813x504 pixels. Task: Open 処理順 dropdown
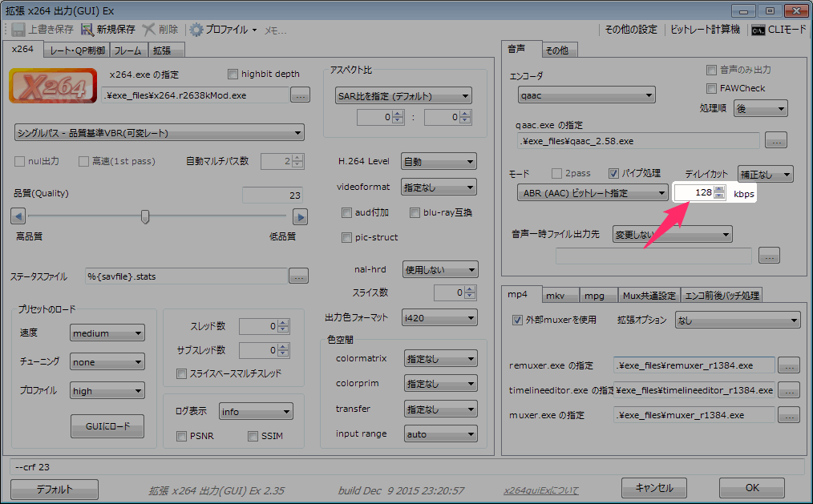pos(761,109)
